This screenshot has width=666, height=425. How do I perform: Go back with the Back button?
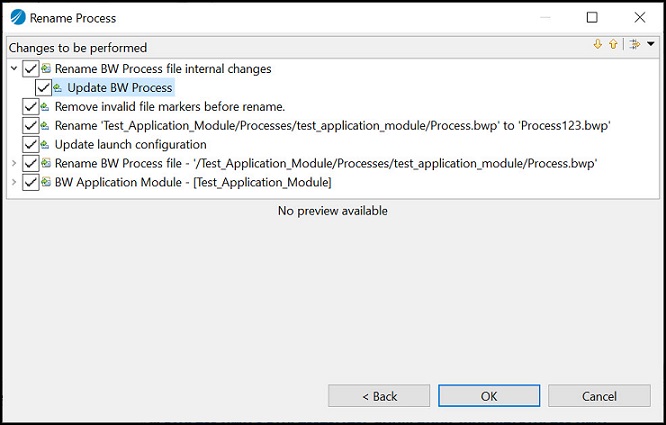(379, 396)
